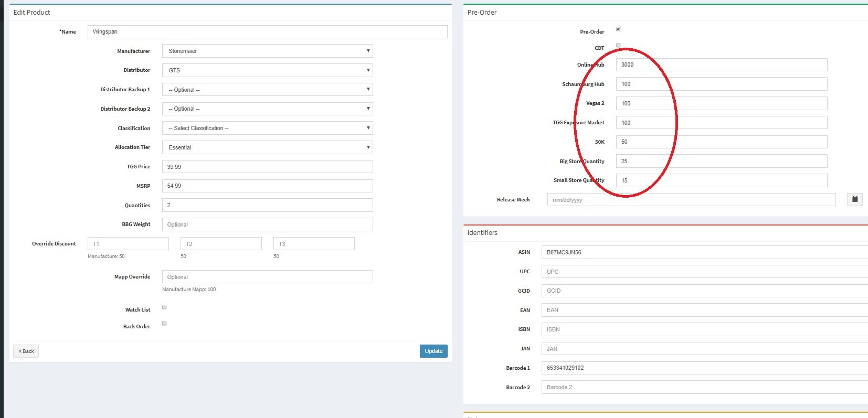868x418 pixels.
Task: Click the product Name field
Action: tap(267, 32)
